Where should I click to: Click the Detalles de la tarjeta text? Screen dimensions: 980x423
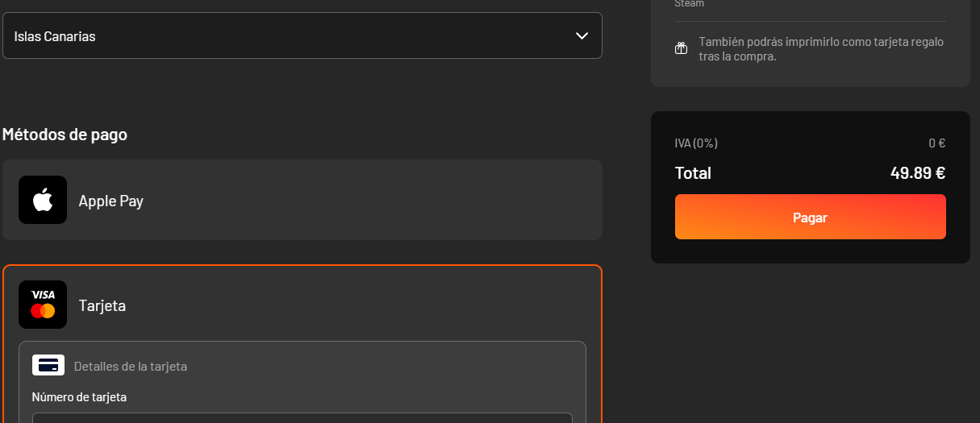(x=131, y=366)
